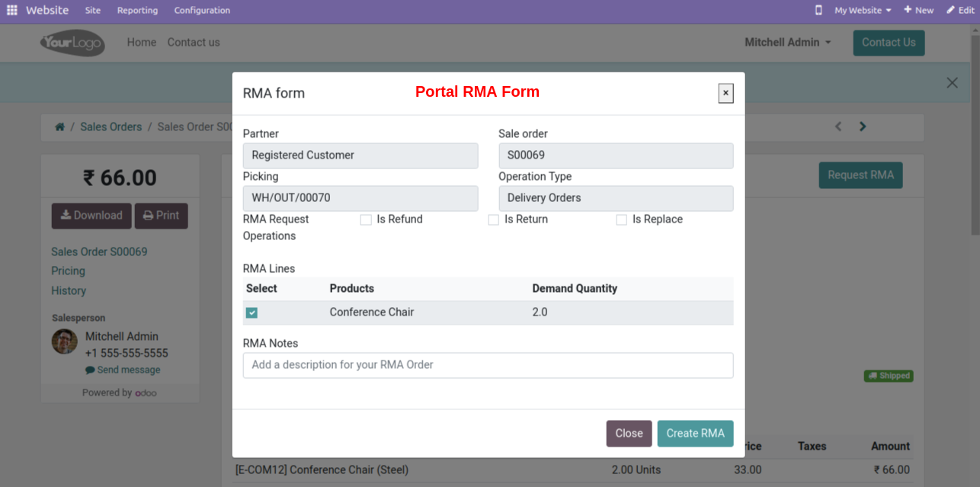This screenshot has width=980, height=487.
Task: Expand the My Website dropdown
Action: pyautogui.click(x=863, y=11)
